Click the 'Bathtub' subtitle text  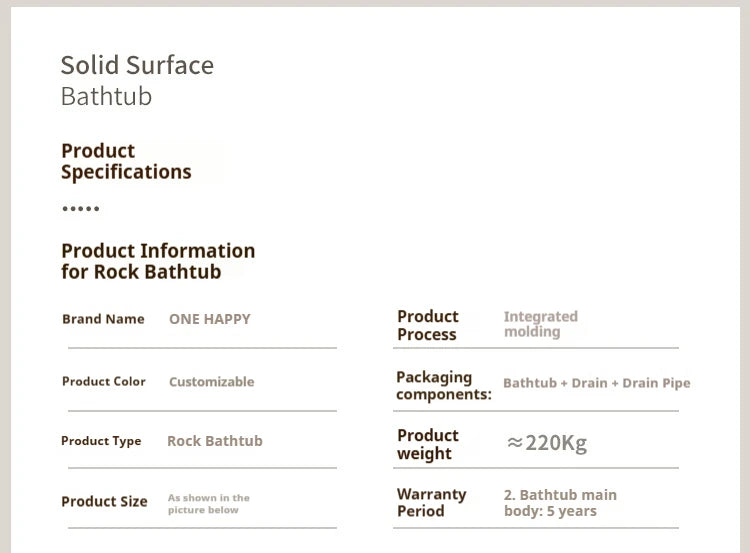click(x=106, y=96)
